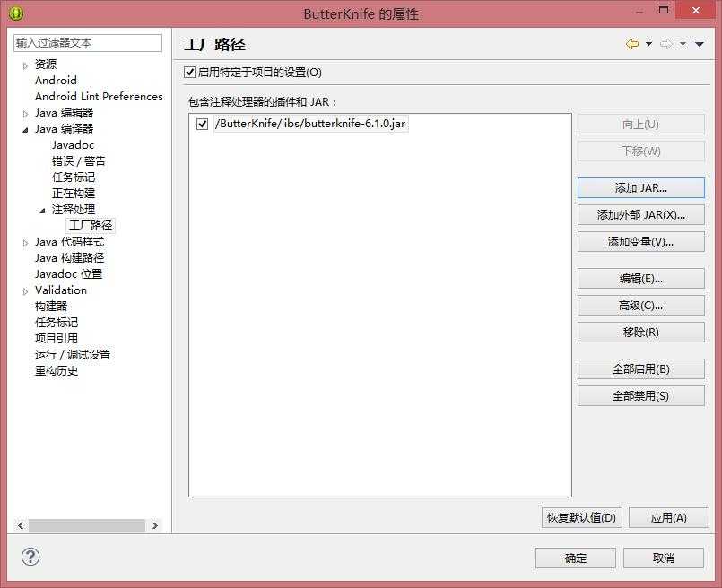The height and width of the screenshot is (588, 722).
Task: Open the 错误 / 警告 page
Action: pyautogui.click(x=79, y=161)
